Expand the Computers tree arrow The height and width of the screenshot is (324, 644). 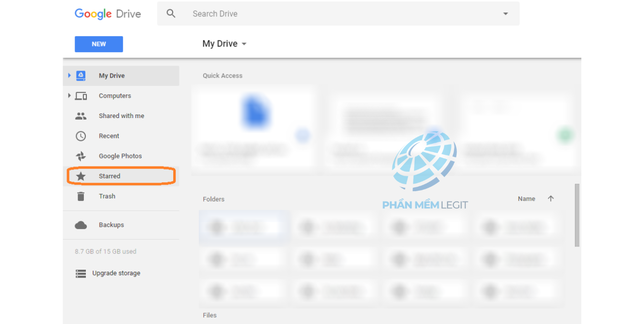coord(70,95)
